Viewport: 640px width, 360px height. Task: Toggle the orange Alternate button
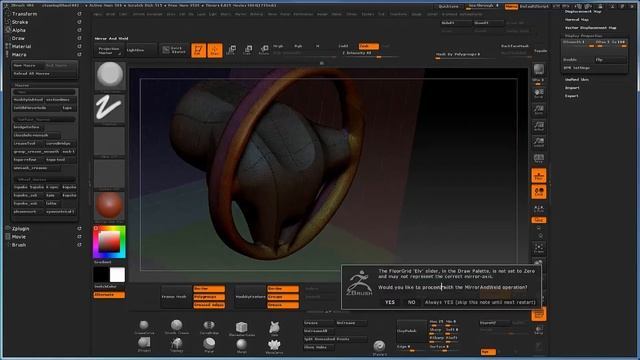click(x=109, y=295)
